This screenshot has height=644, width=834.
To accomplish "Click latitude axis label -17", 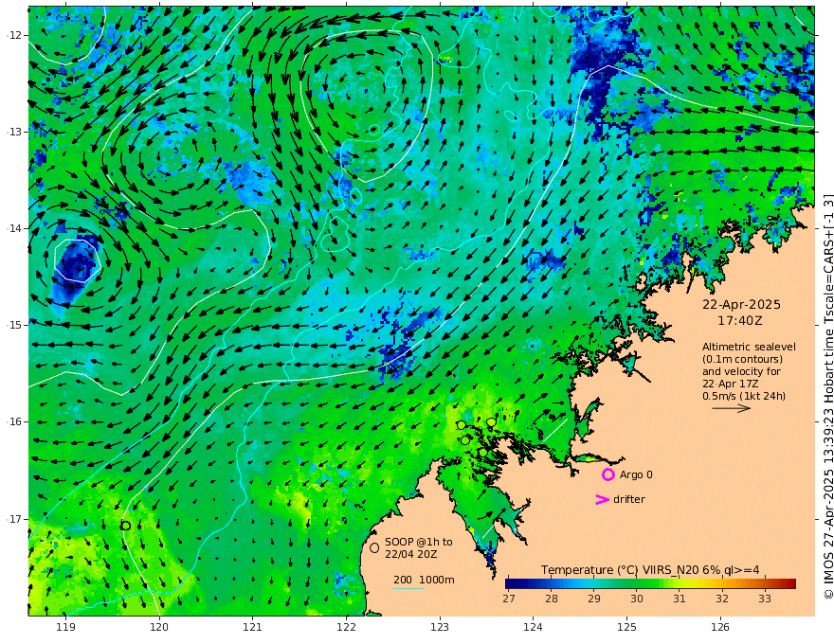I will [12, 519].
